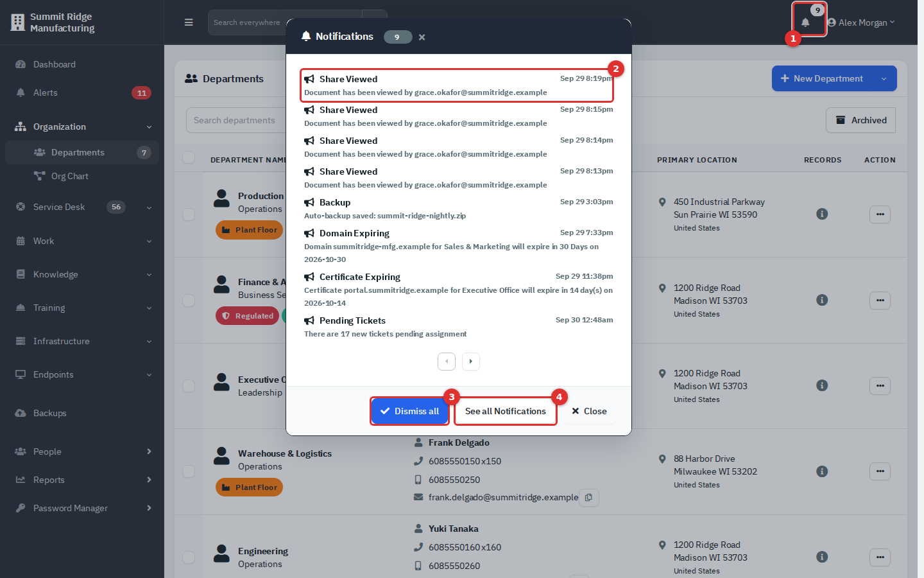Open actions menu for 88 Harbor Drive row

coord(880,471)
